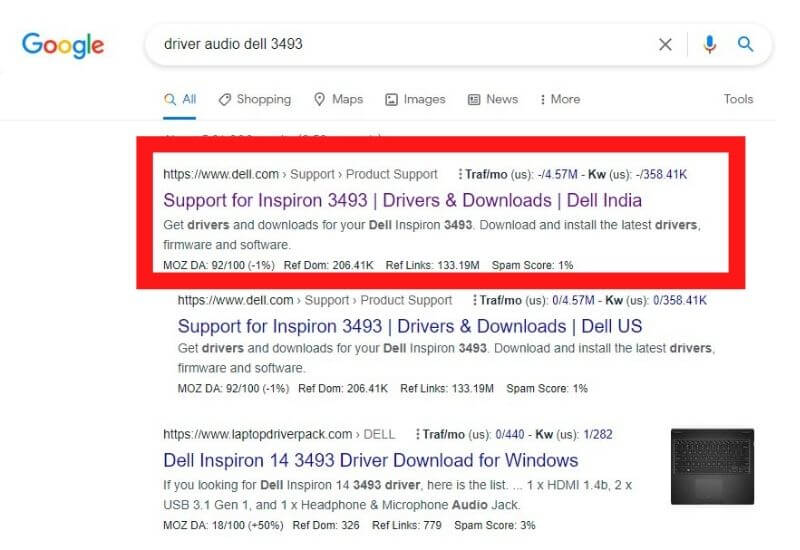Image resolution: width=800 pixels, height=550 pixels.
Task: Click three-dot menu on Dell India result
Action: pyautogui.click(x=460, y=174)
